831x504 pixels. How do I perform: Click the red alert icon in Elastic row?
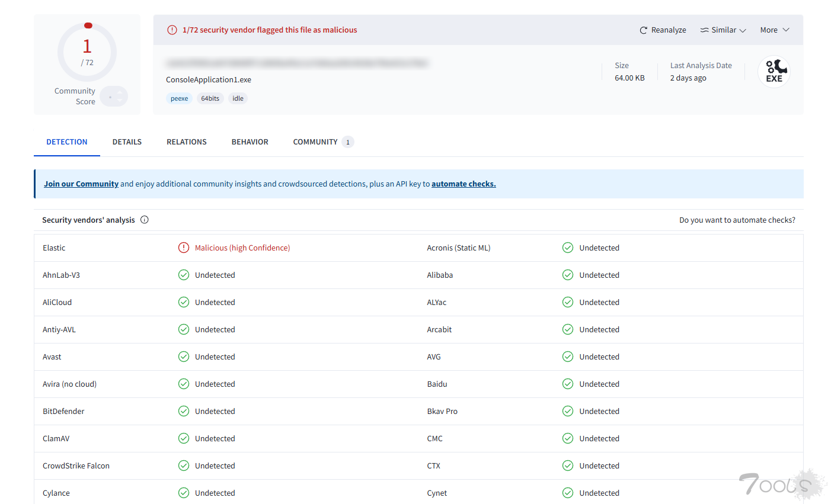point(184,248)
